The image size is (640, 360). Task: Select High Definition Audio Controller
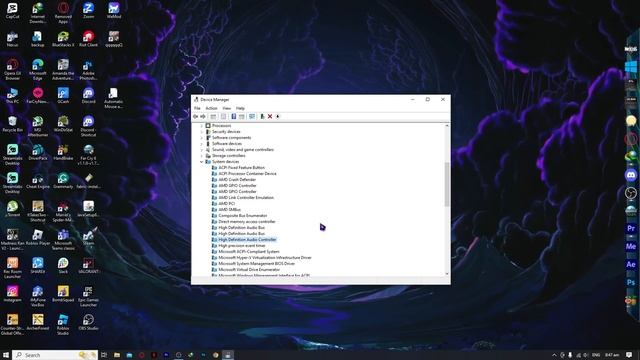point(247,240)
